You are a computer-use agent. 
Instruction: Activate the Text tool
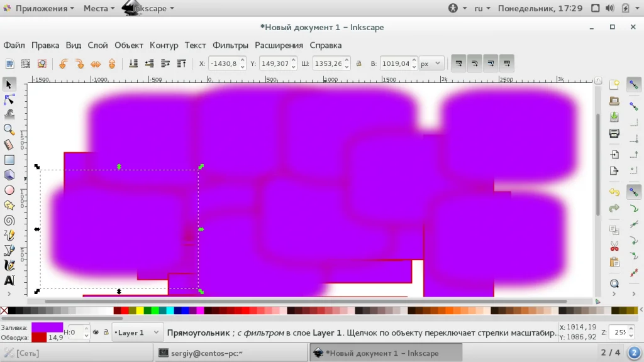click(x=9, y=281)
